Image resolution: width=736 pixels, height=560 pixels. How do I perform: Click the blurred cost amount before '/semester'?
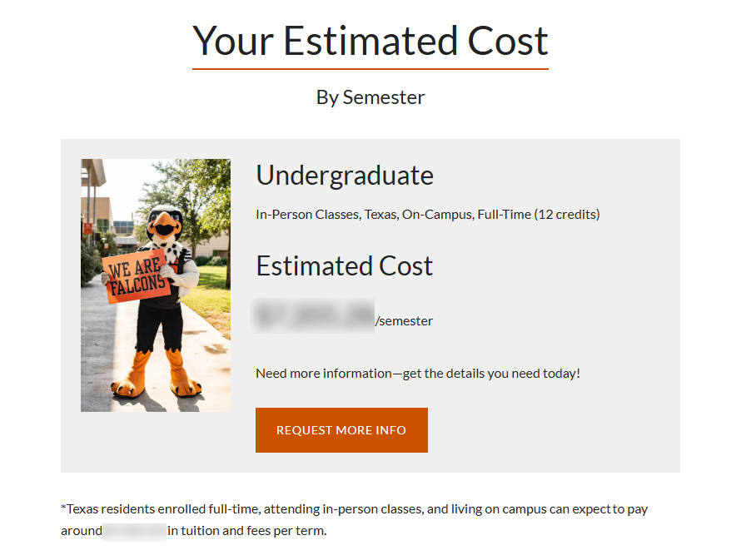tap(315, 317)
